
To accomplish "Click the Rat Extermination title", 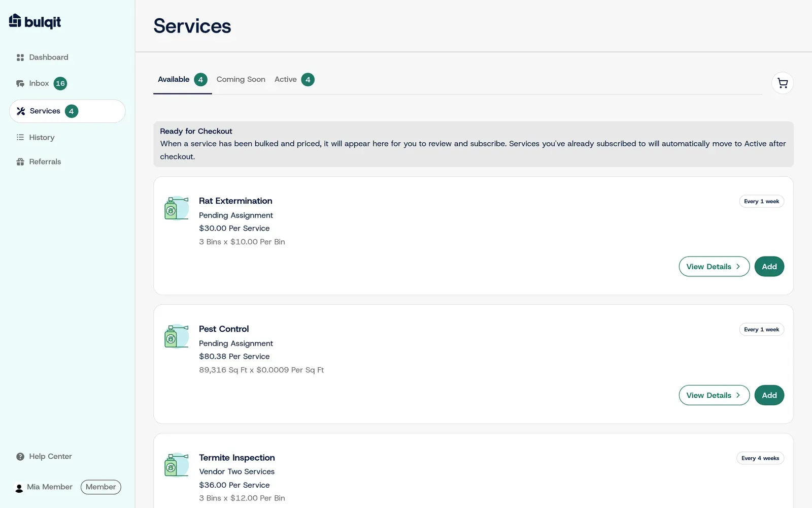I will 235,201.
